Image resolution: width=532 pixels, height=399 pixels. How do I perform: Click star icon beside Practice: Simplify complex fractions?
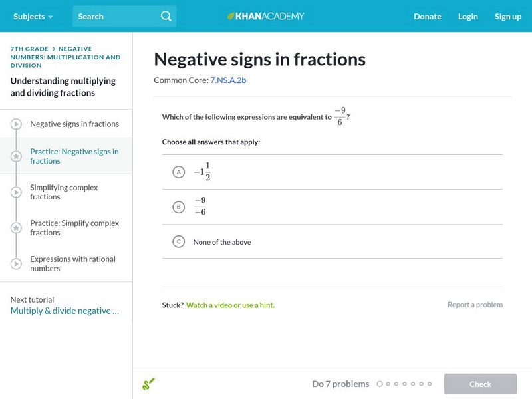[16, 228]
